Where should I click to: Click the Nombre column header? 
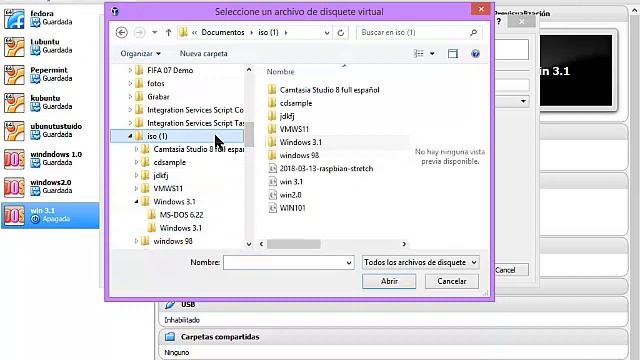coord(280,72)
